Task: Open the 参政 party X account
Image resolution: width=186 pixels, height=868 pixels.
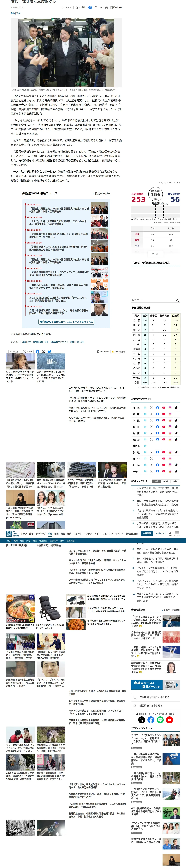Action: click(x=151, y=452)
